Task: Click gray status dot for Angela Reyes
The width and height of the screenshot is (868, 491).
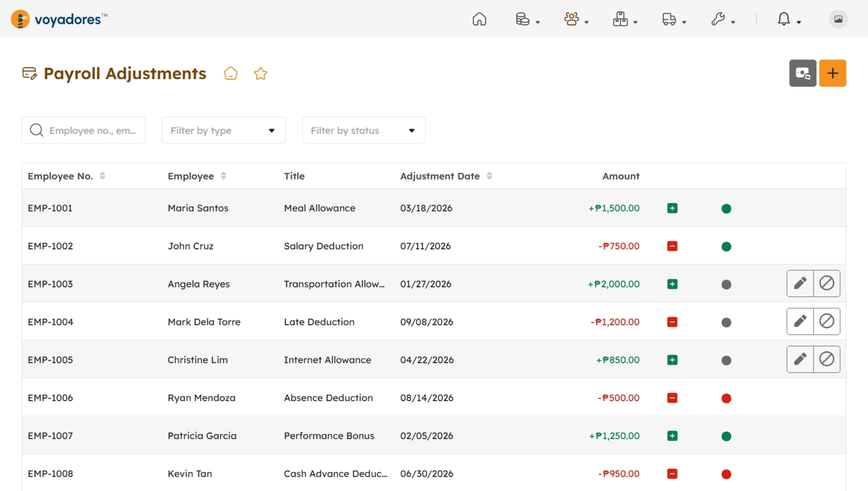Action: (726, 285)
